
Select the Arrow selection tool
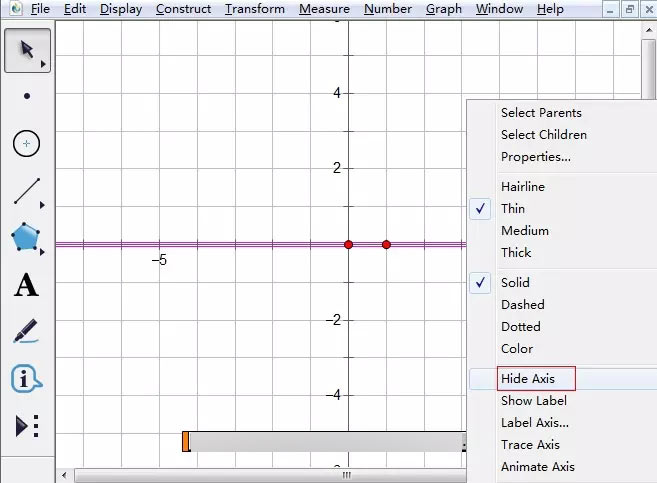[27, 50]
